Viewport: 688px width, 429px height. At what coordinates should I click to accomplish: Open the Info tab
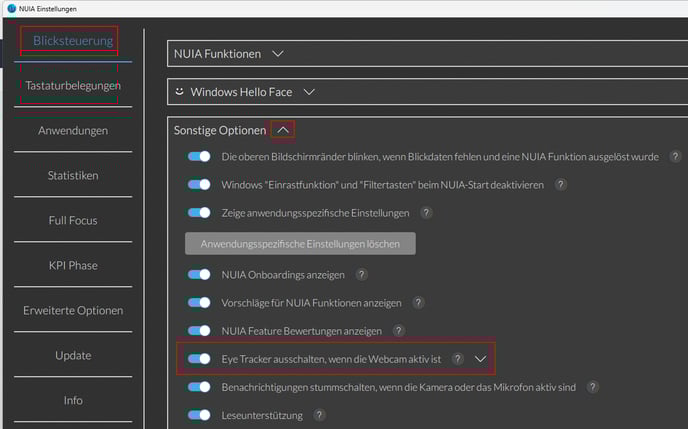(x=73, y=400)
